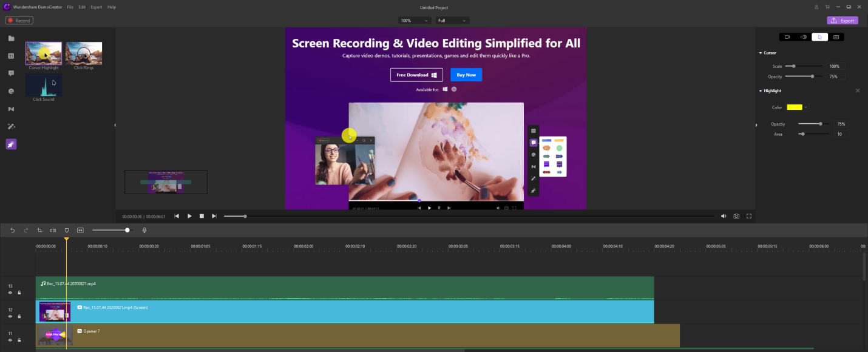
Task: Toggle lock on track 12
Action: (x=19, y=316)
